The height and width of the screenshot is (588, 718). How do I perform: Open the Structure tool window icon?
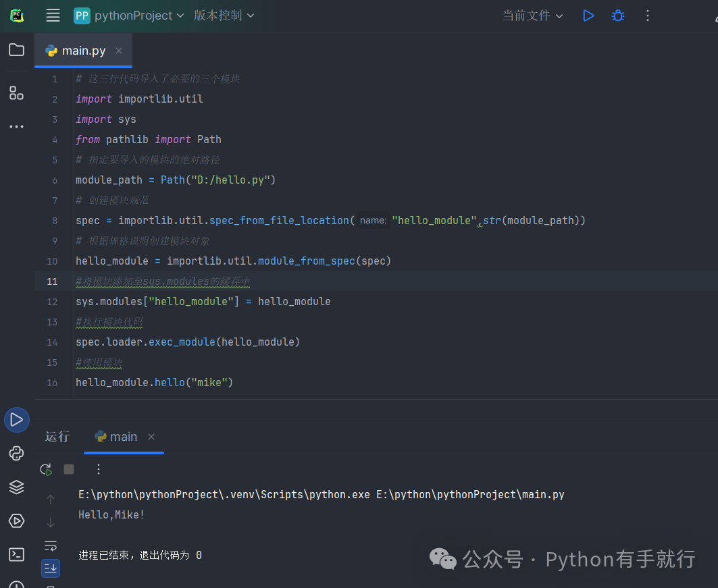[16, 93]
